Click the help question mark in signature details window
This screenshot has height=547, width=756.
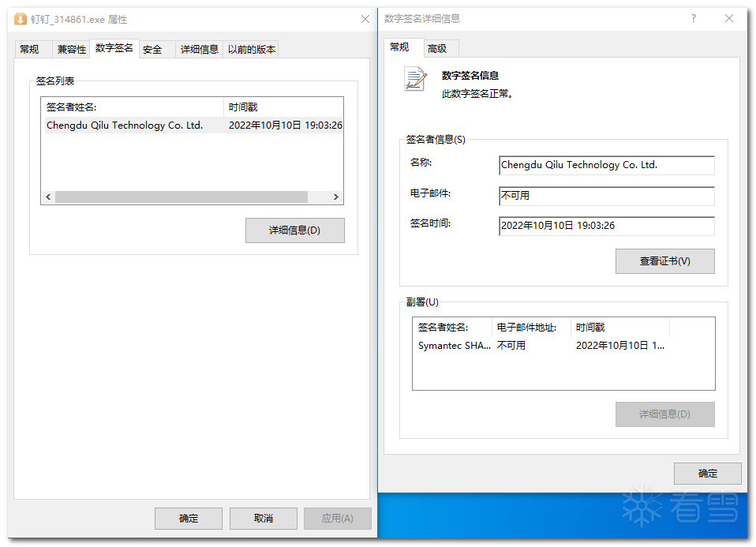[x=694, y=18]
